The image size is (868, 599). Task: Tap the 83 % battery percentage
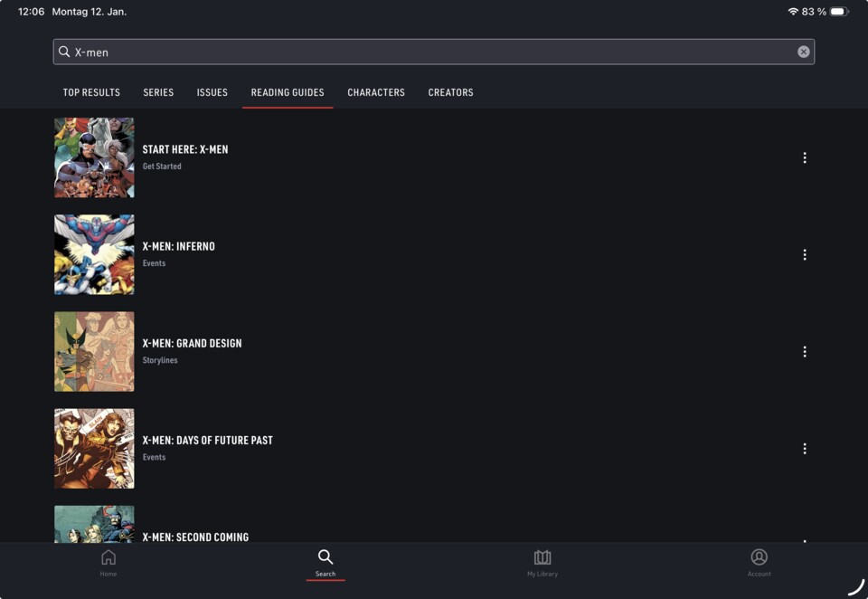814,12
